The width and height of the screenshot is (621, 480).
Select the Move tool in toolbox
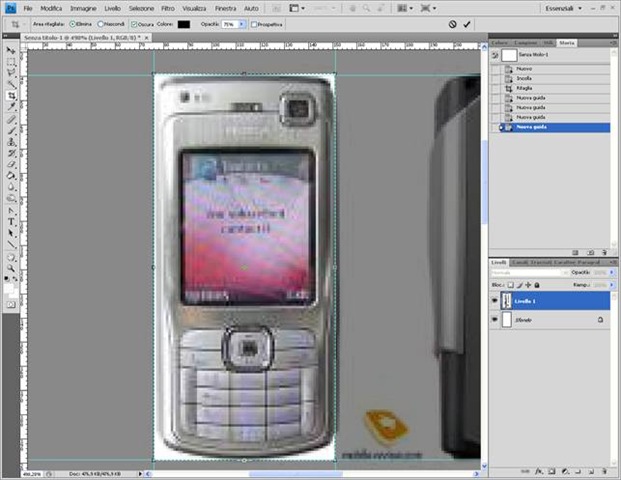click(x=11, y=50)
